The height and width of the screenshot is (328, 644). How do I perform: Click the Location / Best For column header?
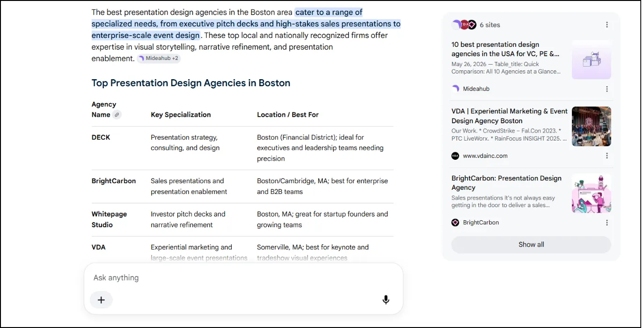coord(288,115)
